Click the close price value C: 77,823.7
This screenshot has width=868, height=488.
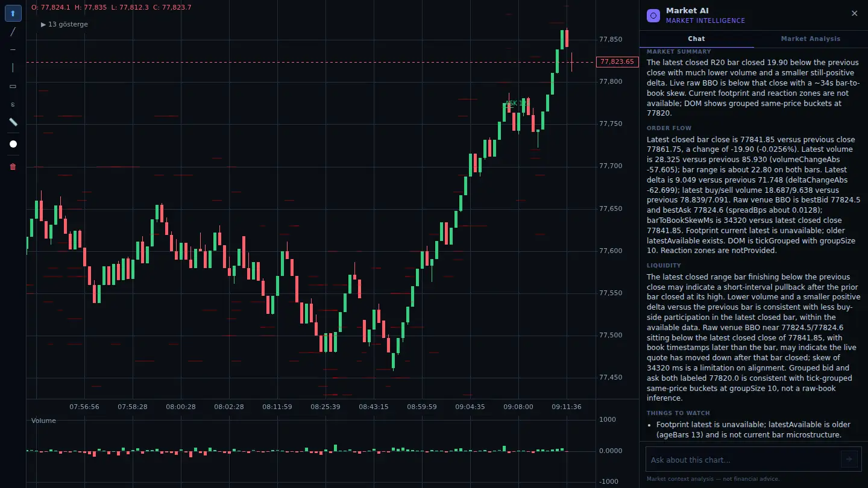tap(172, 7)
